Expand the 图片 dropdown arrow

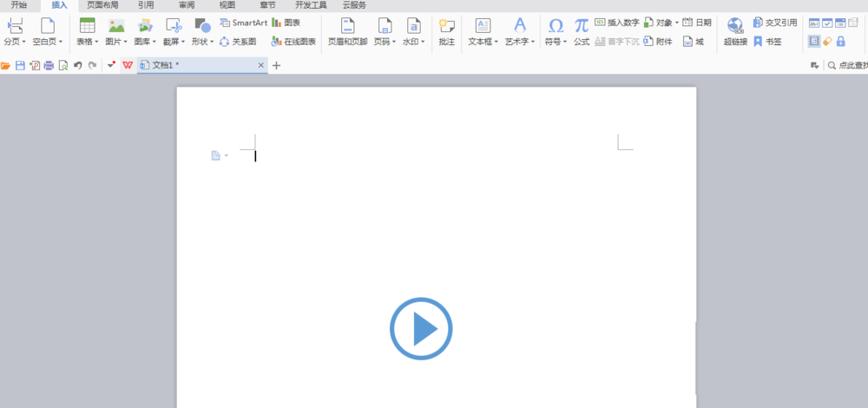[x=125, y=42]
